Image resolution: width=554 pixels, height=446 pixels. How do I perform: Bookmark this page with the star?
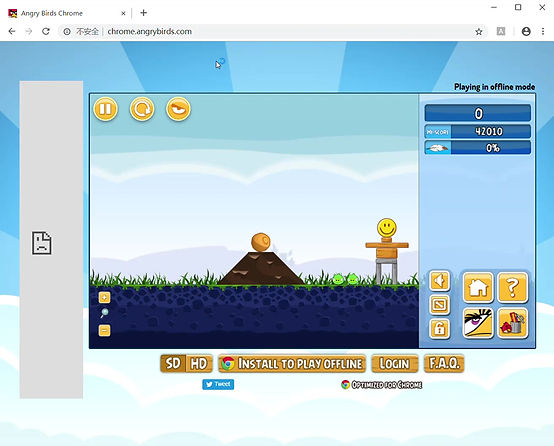[479, 32]
